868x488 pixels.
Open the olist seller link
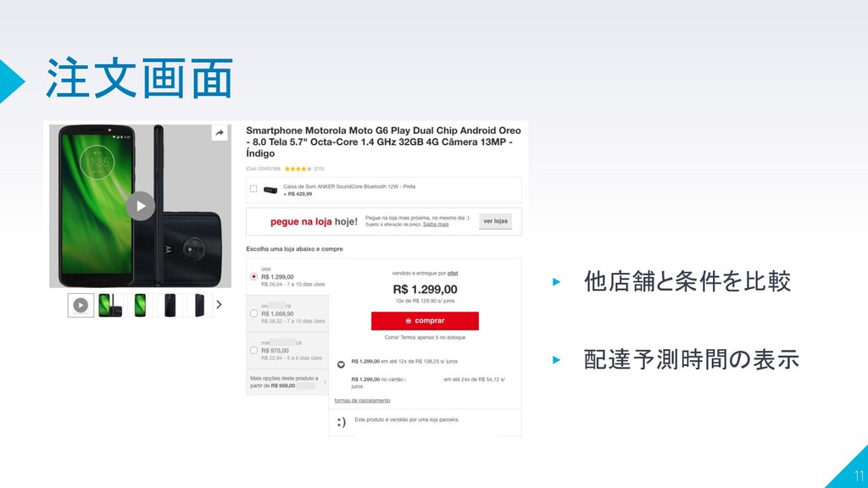(453, 274)
